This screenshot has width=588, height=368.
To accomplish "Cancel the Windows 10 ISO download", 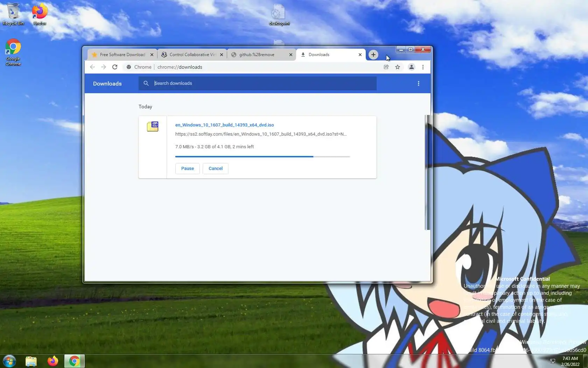I will click(216, 169).
